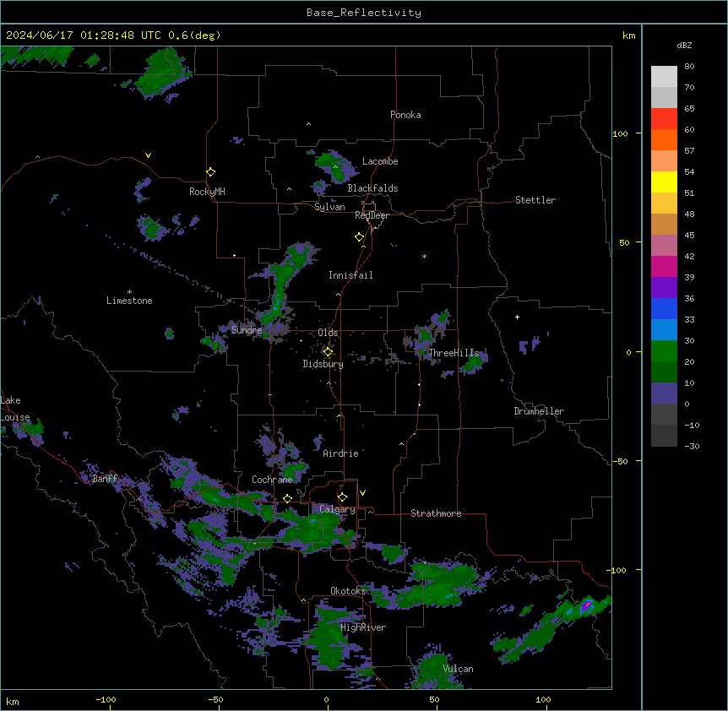Click the km unit label at top right
The image size is (728, 711).
[x=628, y=35]
